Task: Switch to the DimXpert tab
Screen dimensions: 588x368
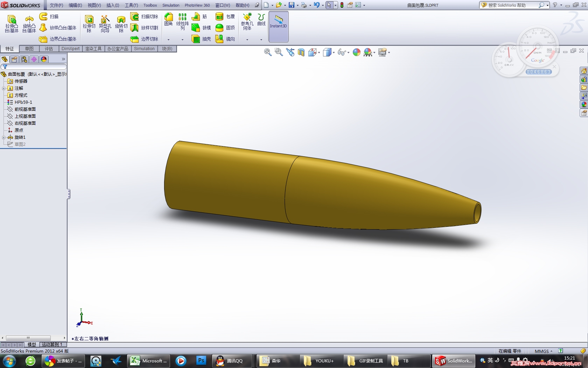Action: pyautogui.click(x=71, y=49)
